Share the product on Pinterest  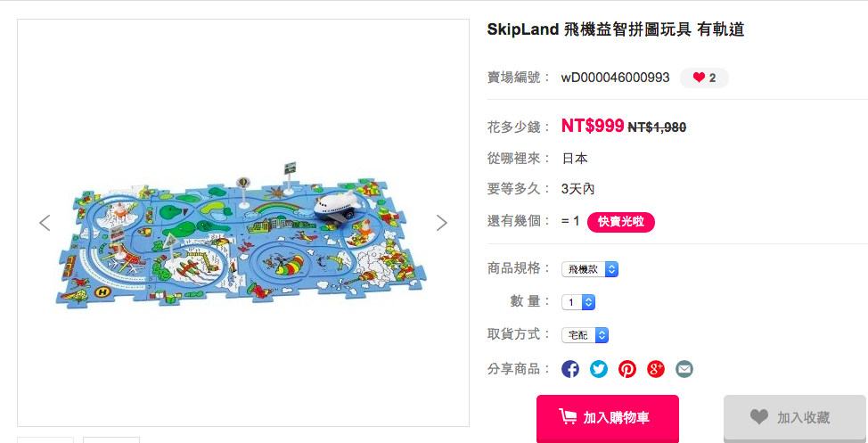pyautogui.click(x=627, y=369)
